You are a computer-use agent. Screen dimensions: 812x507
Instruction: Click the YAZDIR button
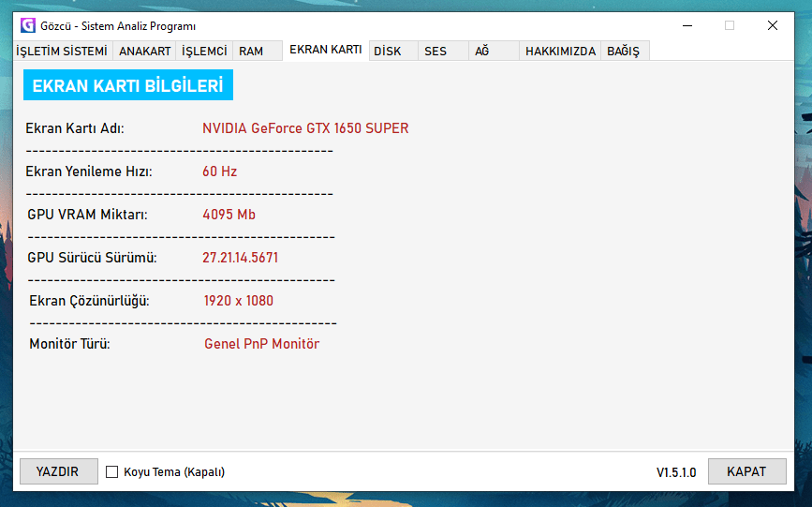coord(58,471)
